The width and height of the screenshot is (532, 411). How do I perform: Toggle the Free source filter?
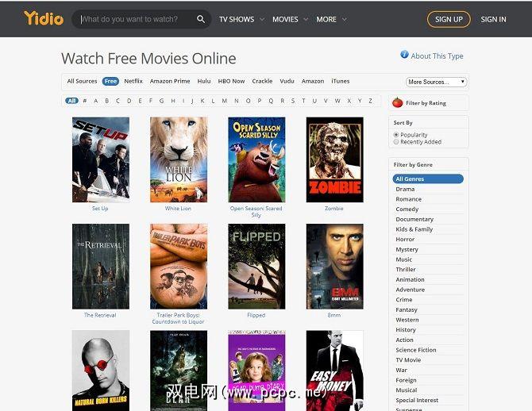(x=110, y=82)
